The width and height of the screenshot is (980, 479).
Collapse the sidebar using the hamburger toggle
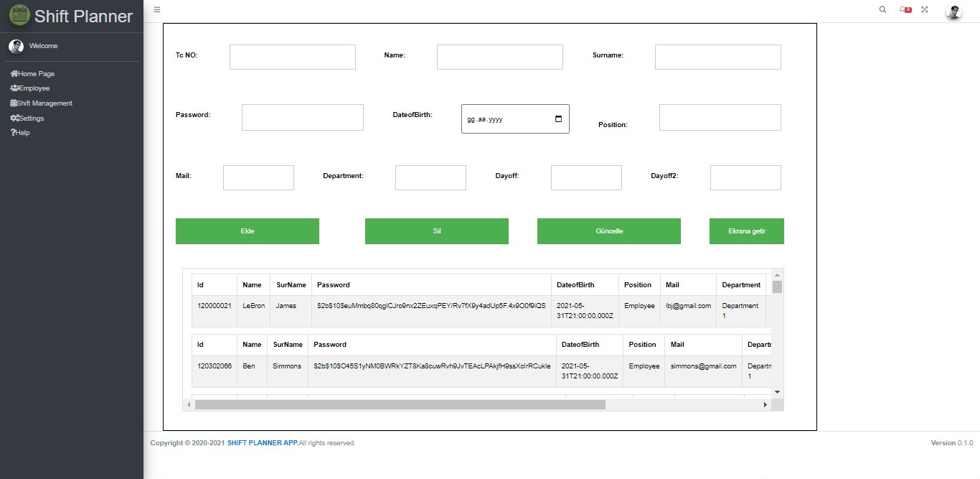[x=156, y=9]
